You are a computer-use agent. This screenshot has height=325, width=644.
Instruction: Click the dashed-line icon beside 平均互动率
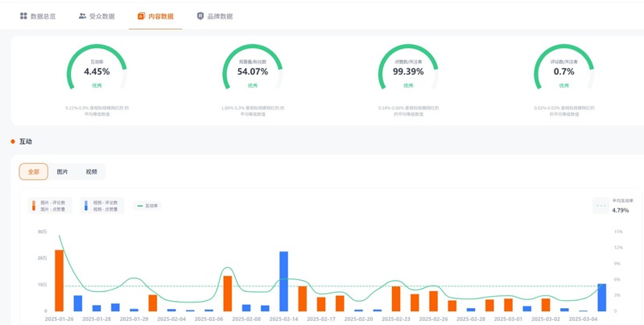coord(601,205)
